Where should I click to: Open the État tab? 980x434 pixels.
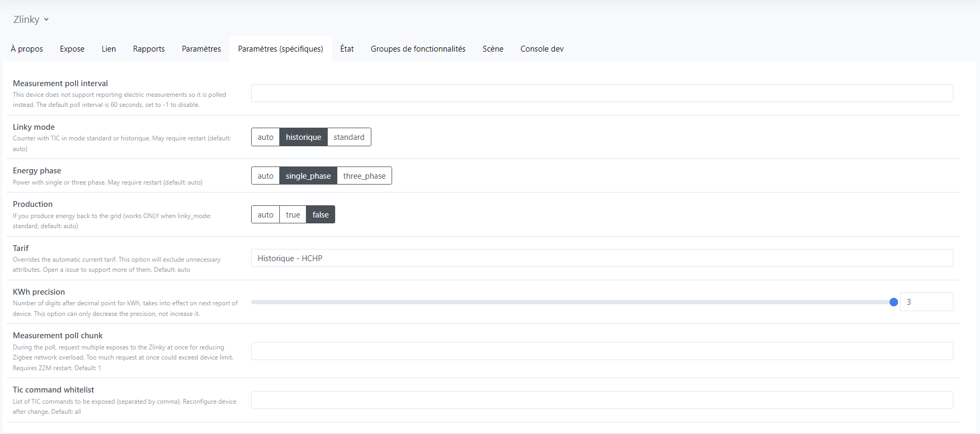(x=347, y=49)
